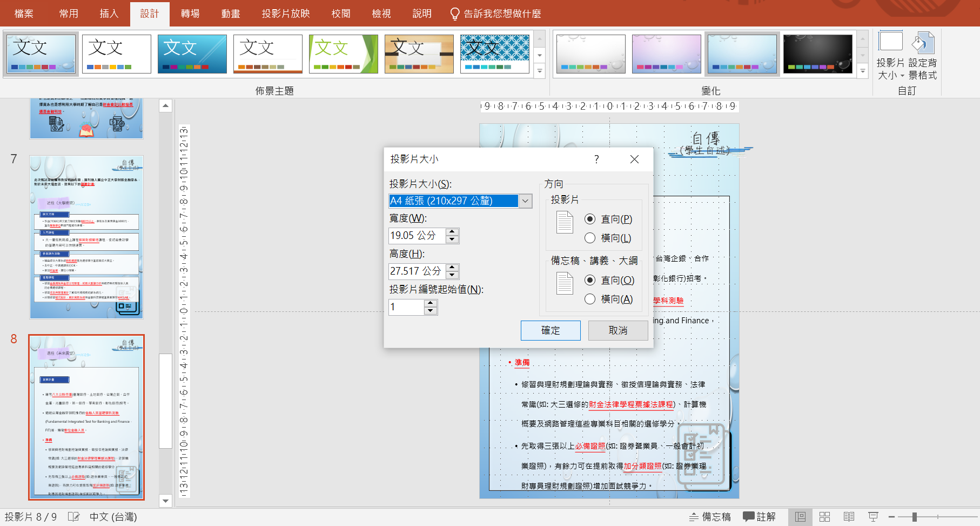The height and width of the screenshot is (526, 980).
Task: Expand the variants gallery more arrow
Action: tap(863, 70)
